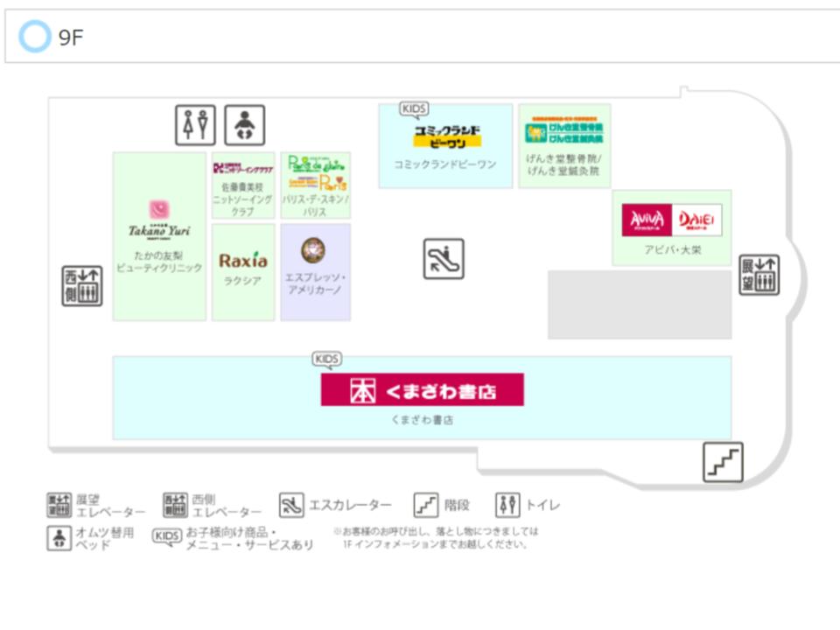This screenshot has width=840, height=630.
Task: Click the legend stairs icon
Action: 426,505
